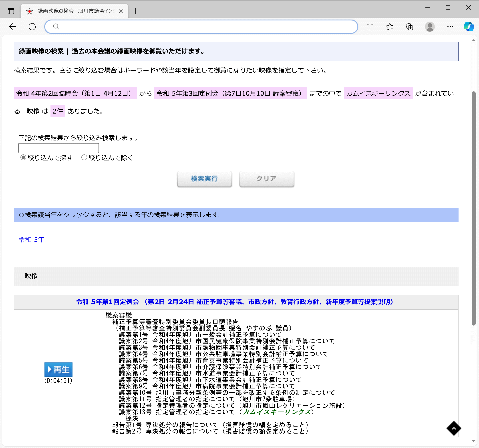Reload the page with refresh icon

click(32, 26)
